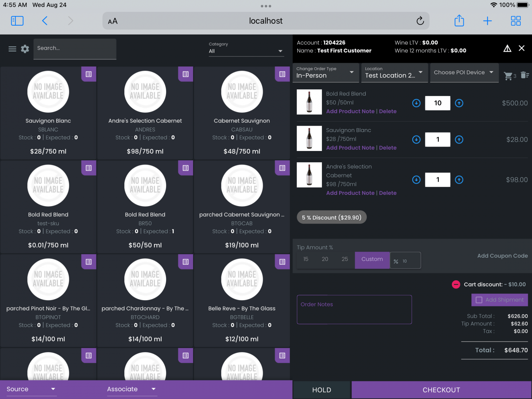Screen dimensions: 532x399
Task: Open details icon on parched Chardonnay card
Action: pos(186,262)
